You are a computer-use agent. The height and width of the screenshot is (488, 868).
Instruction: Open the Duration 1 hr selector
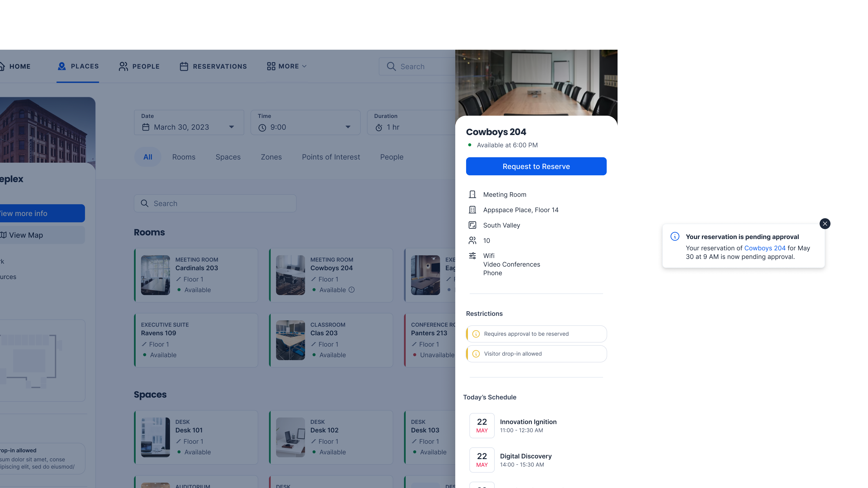[411, 123]
